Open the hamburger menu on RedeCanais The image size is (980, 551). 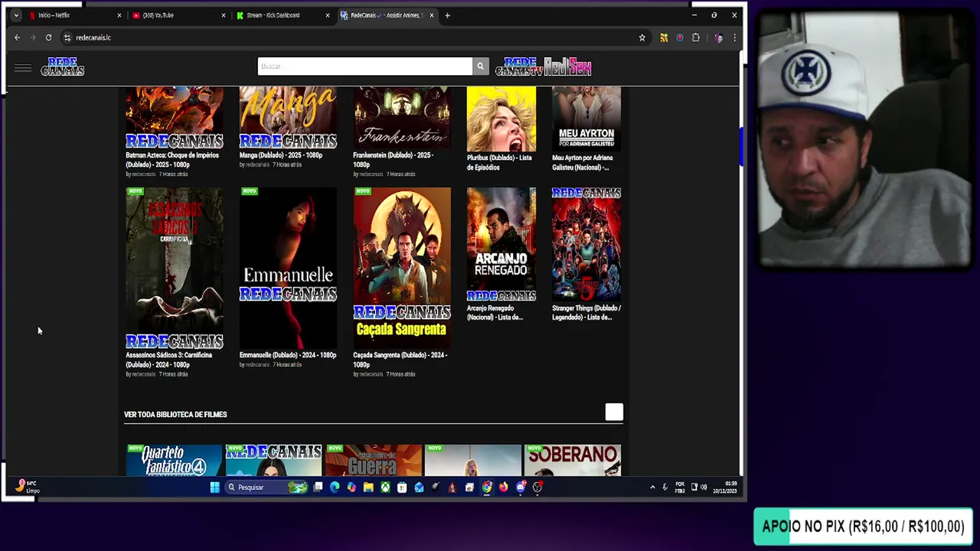tap(23, 68)
